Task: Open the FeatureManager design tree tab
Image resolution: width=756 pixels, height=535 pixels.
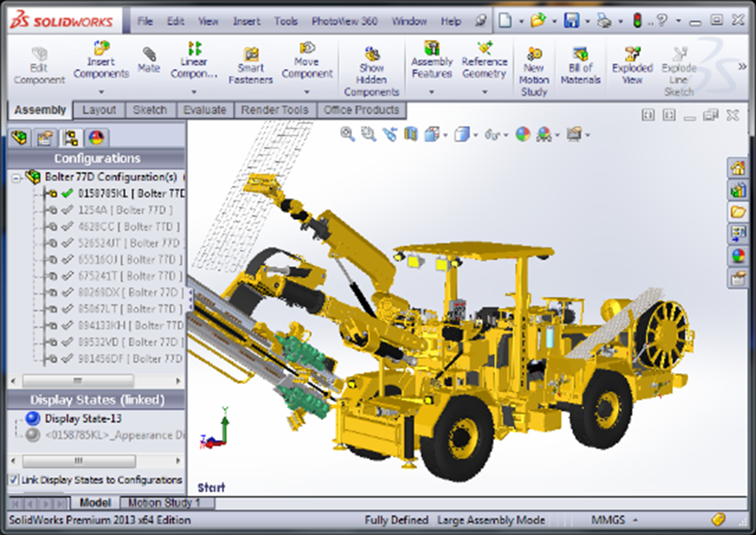Action: (20, 138)
